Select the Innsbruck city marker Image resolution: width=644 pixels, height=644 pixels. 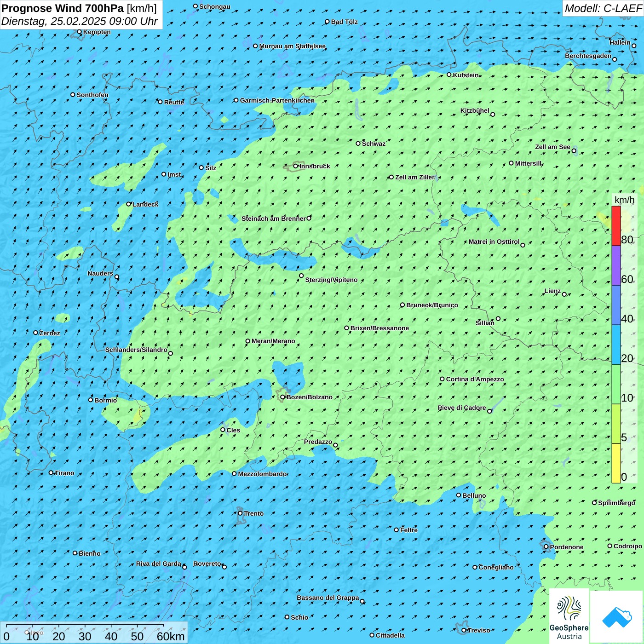click(296, 166)
